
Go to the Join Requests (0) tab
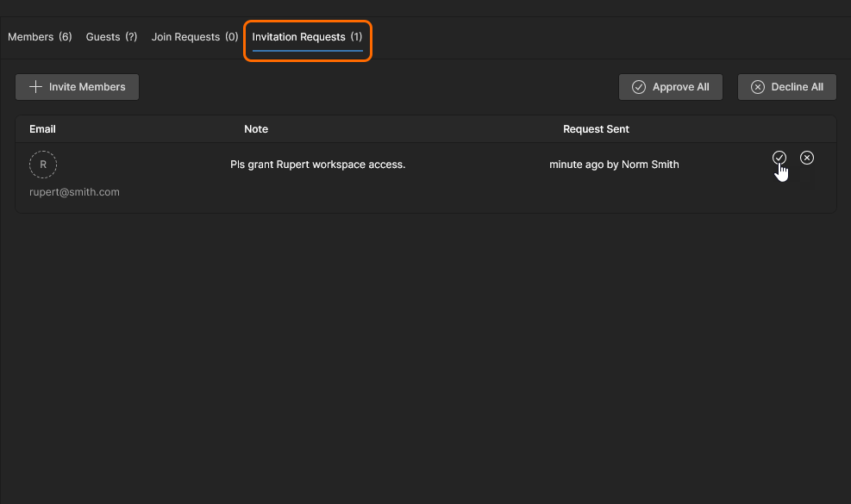(195, 37)
